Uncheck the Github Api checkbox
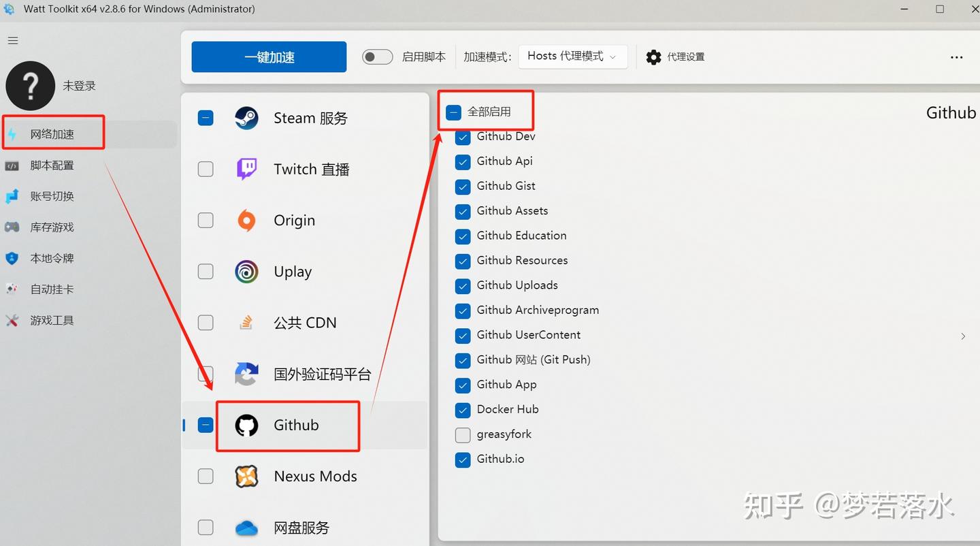This screenshot has height=546, width=980. (x=463, y=162)
